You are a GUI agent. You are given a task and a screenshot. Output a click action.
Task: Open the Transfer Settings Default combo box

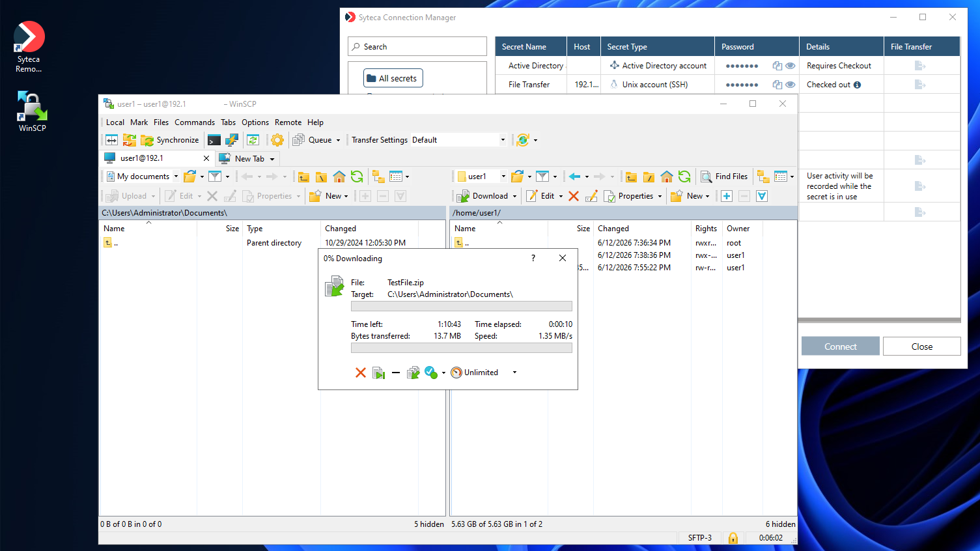459,140
